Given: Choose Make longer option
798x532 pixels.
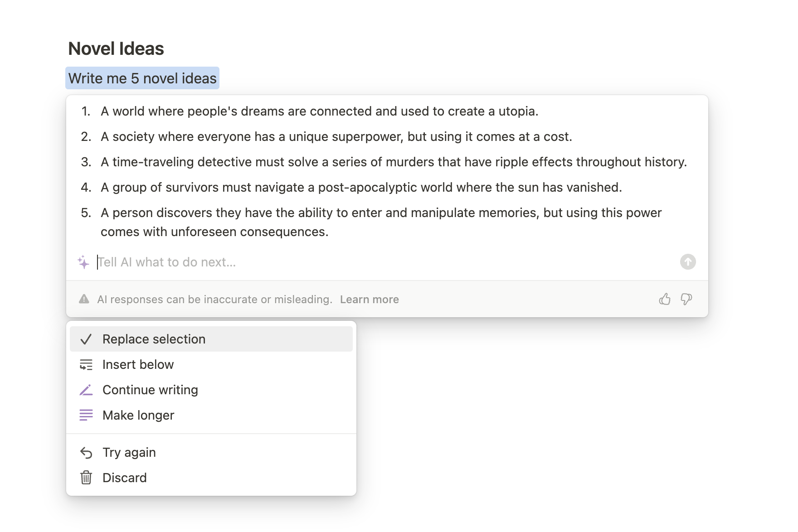Looking at the screenshot, I should coord(211,415).
